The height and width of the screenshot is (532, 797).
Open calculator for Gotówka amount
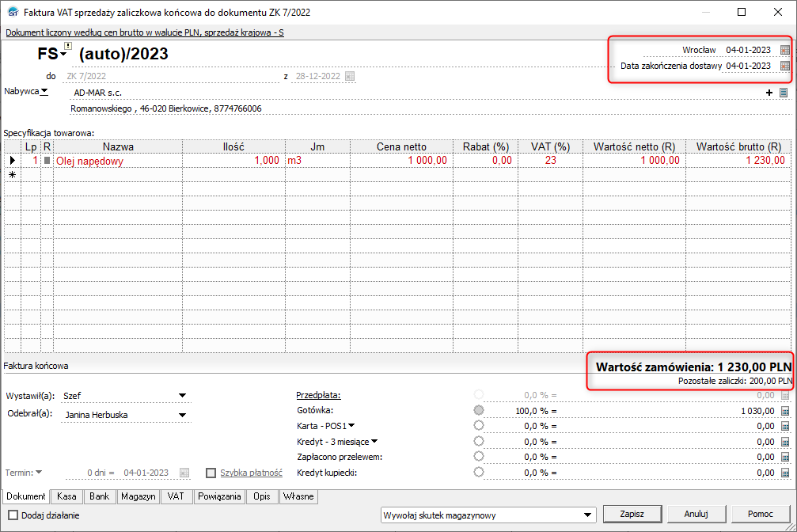click(x=785, y=411)
